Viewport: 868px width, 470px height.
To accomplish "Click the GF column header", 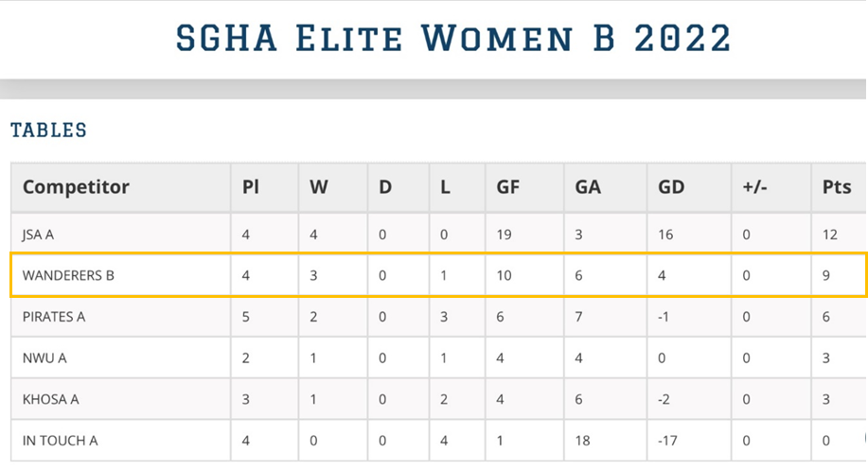I will click(507, 187).
